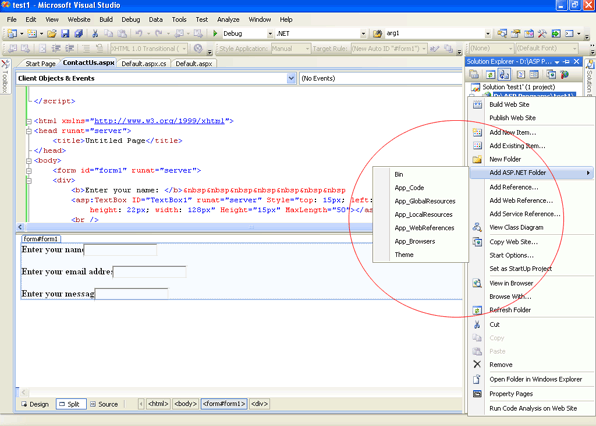Choose Property Pages in context menu
Screen dimensions: 596x426
tap(531, 394)
